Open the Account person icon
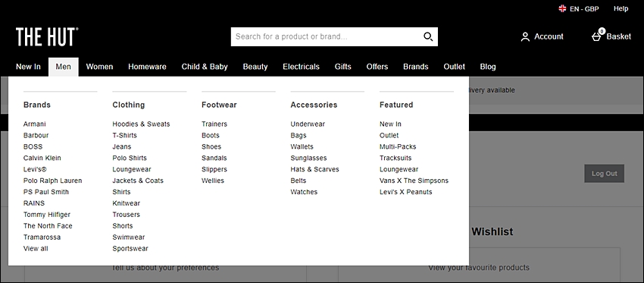Screen dimensions: 644x283 coord(525,37)
